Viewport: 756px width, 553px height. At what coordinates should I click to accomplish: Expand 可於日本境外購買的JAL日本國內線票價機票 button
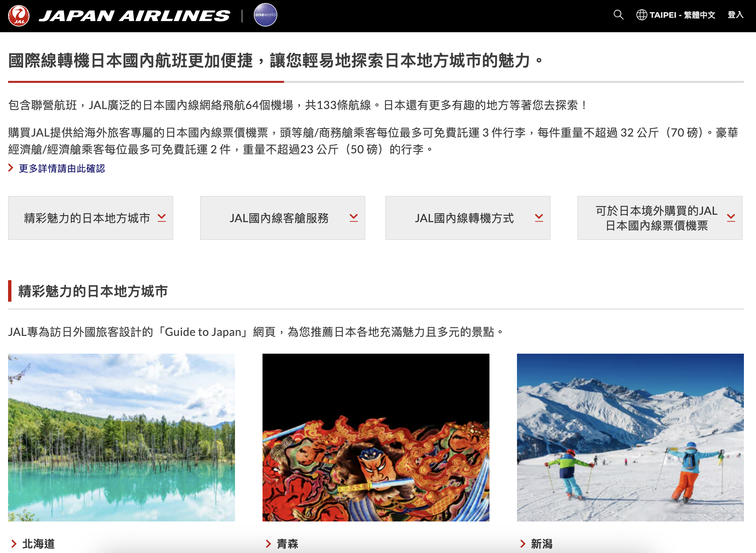[660, 218]
